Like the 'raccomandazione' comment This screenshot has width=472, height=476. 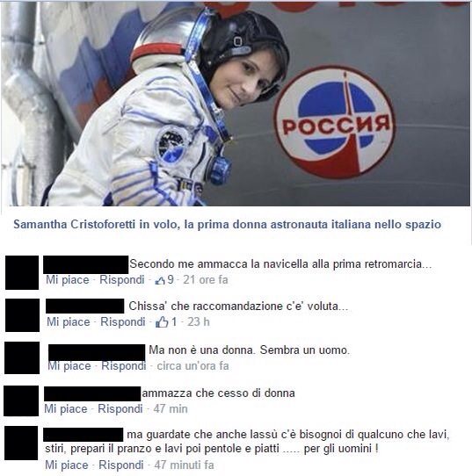pos(69,321)
